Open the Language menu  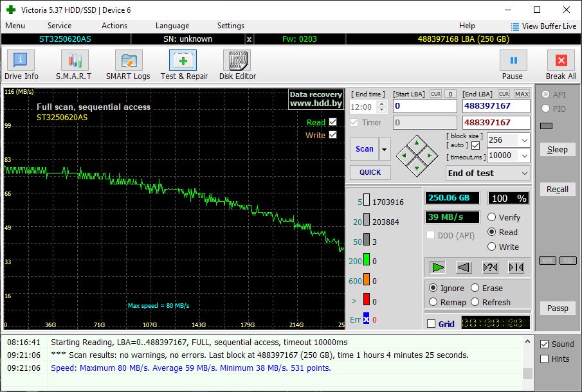[172, 26]
